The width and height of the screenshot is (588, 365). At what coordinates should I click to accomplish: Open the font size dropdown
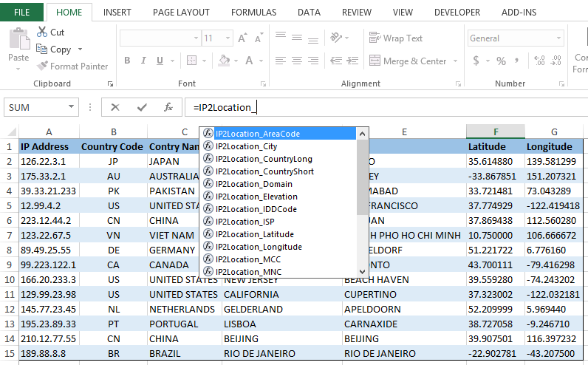coord(228,38)
